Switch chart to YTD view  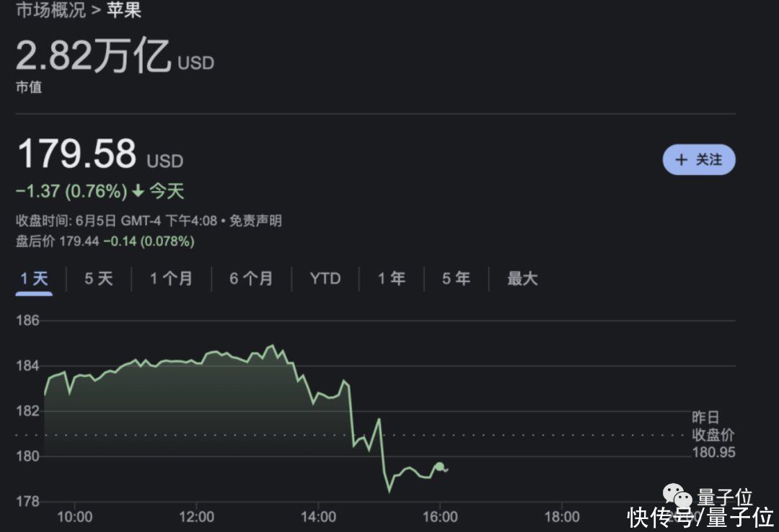(325, 279)
